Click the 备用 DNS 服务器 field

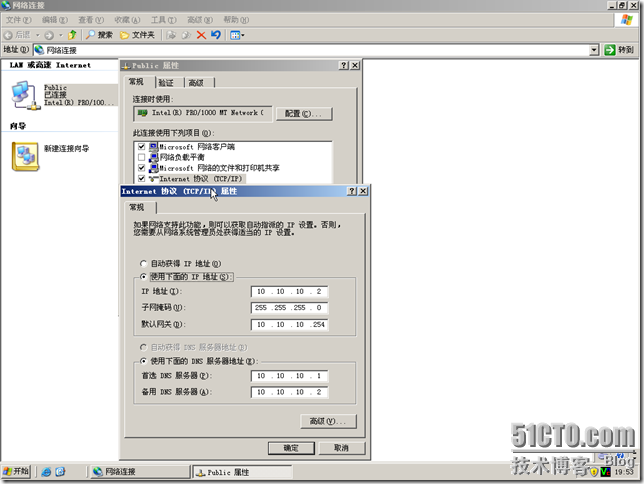click(290, 392)
